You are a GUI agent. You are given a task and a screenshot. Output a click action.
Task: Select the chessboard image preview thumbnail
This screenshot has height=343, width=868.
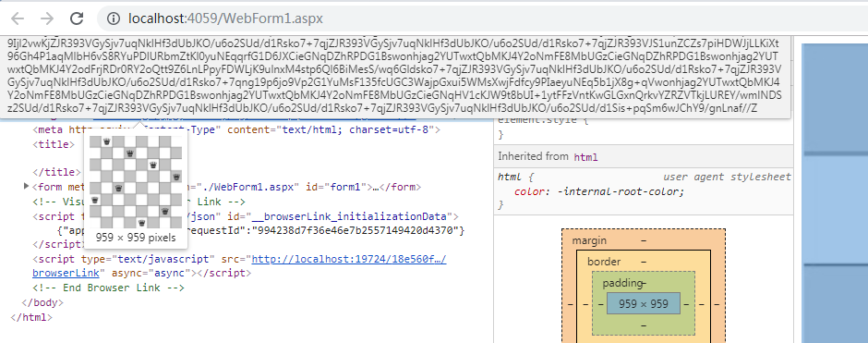pyautogui.click(x=136, y=182)
